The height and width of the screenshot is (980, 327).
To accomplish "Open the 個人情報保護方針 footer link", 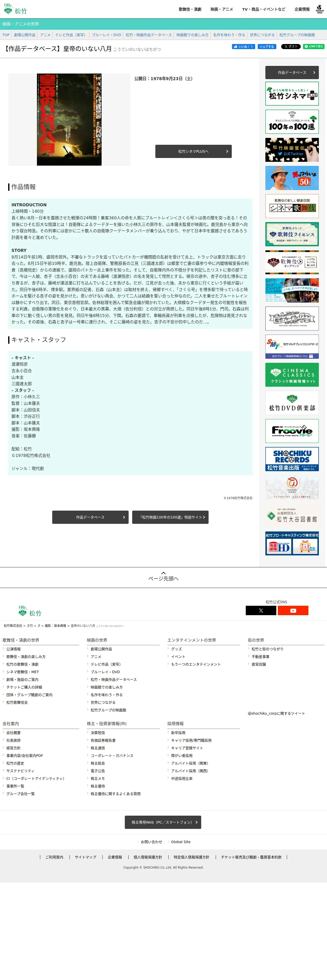I will click(x=148, y=857).
